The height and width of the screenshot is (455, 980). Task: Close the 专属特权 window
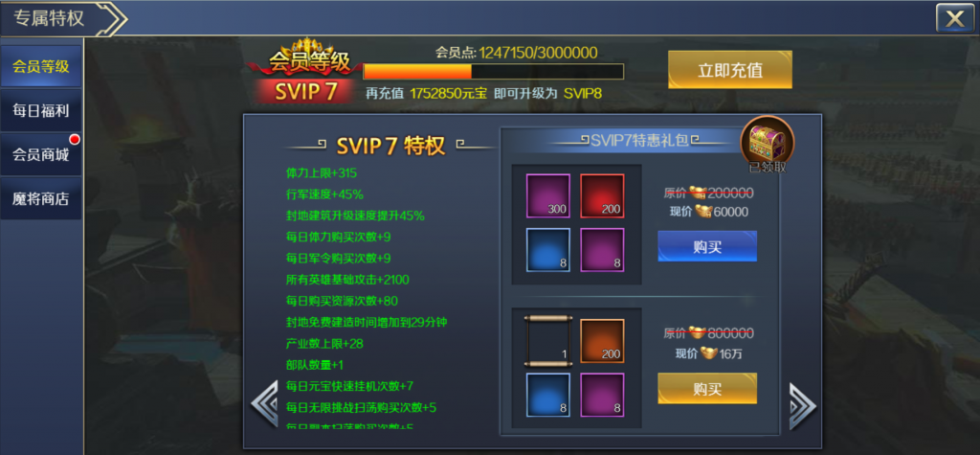[954, 18]
